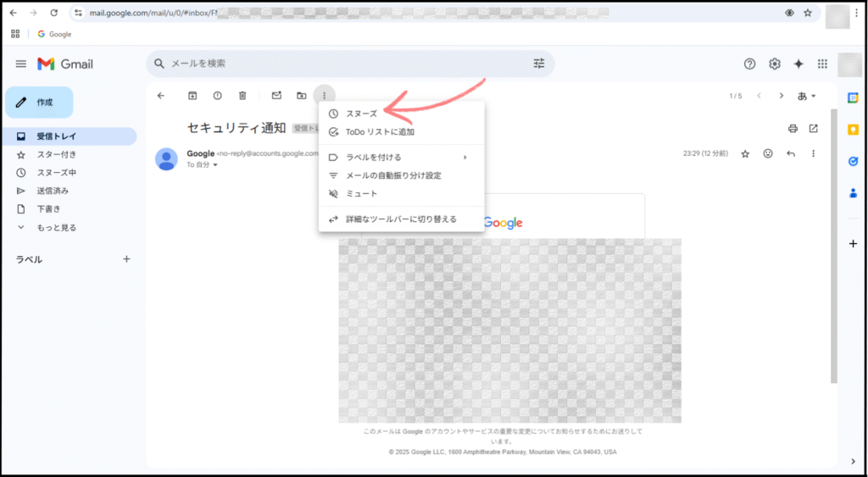Open the Gmail main menu hamburger

pyautogui.click(x=21, y=64)
